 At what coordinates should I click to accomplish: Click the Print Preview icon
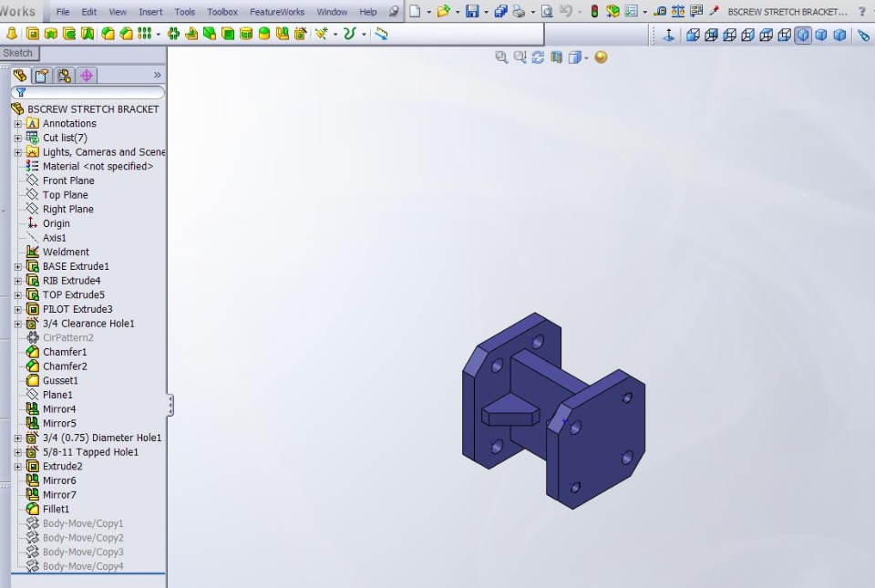tap(548, 11)
